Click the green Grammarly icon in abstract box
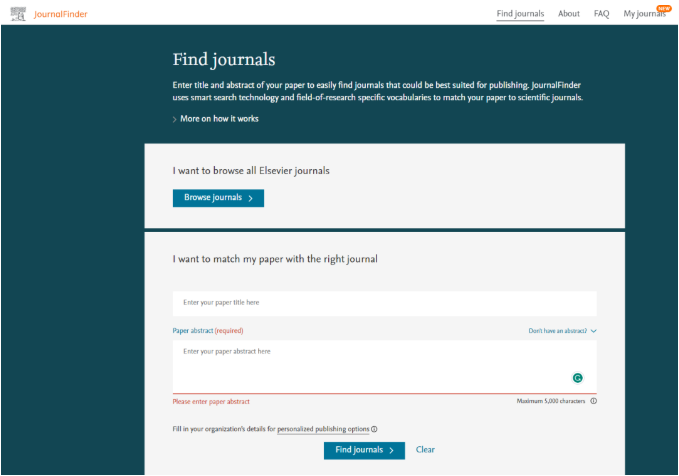Image resolution: width=679 pixels, height=476 pixels. point(578,378)
